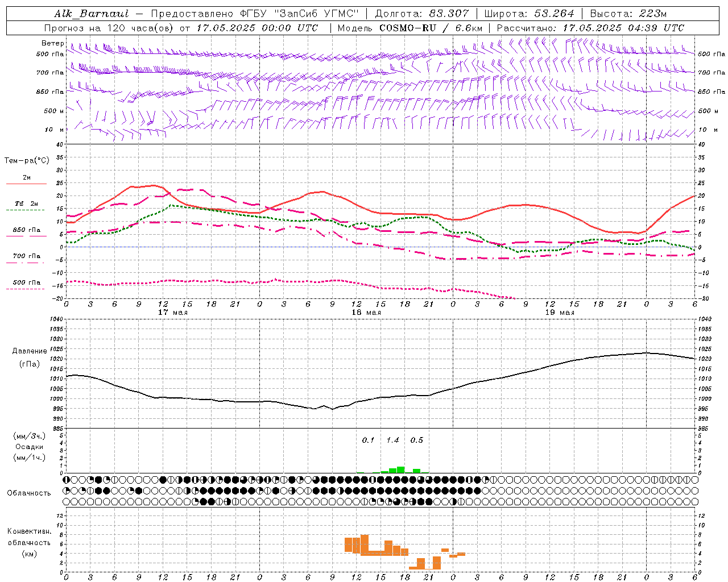Click the 0.5 precipitation amount value

[417, 440]
